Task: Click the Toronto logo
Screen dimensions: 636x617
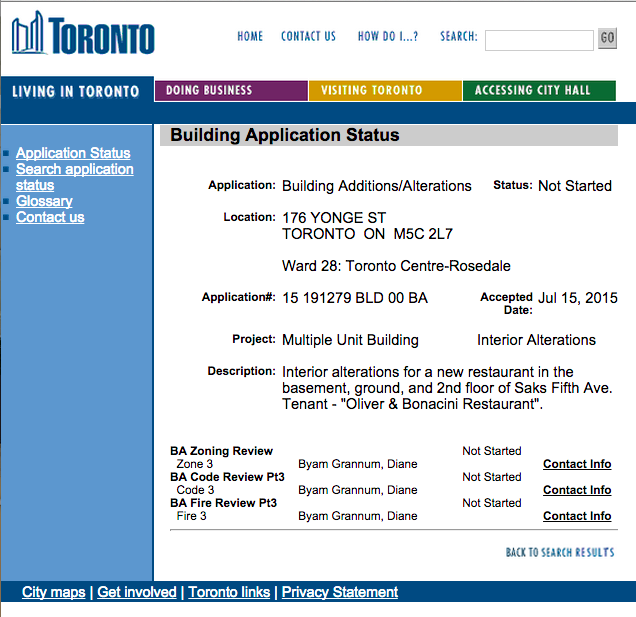Action: (83, 34)
